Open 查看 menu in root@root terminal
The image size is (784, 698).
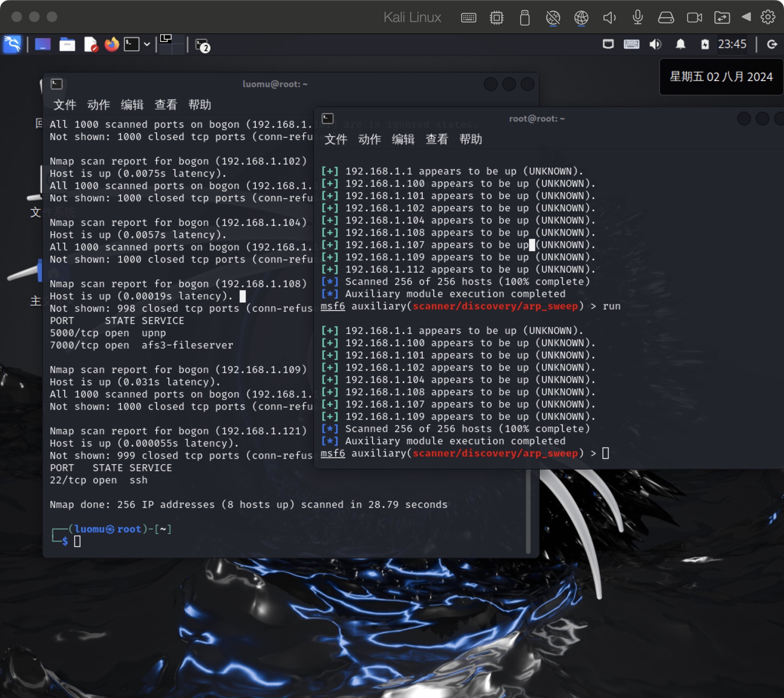point(436,140)
